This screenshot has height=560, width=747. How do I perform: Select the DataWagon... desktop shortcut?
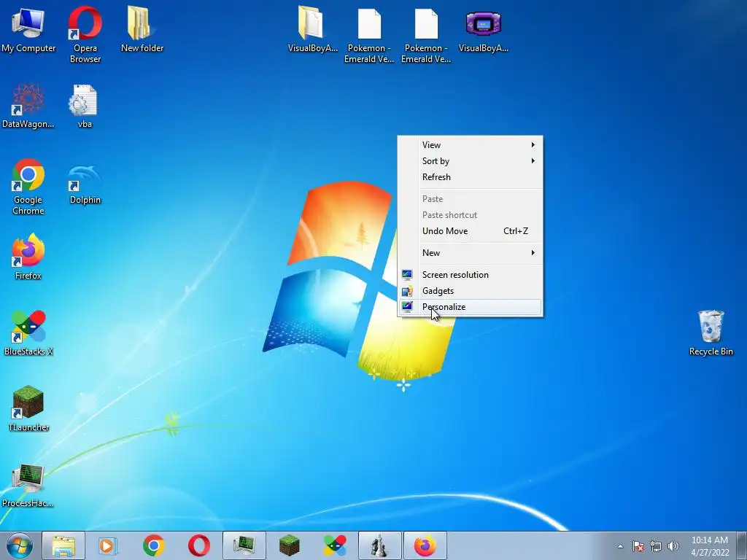point(28,106)
